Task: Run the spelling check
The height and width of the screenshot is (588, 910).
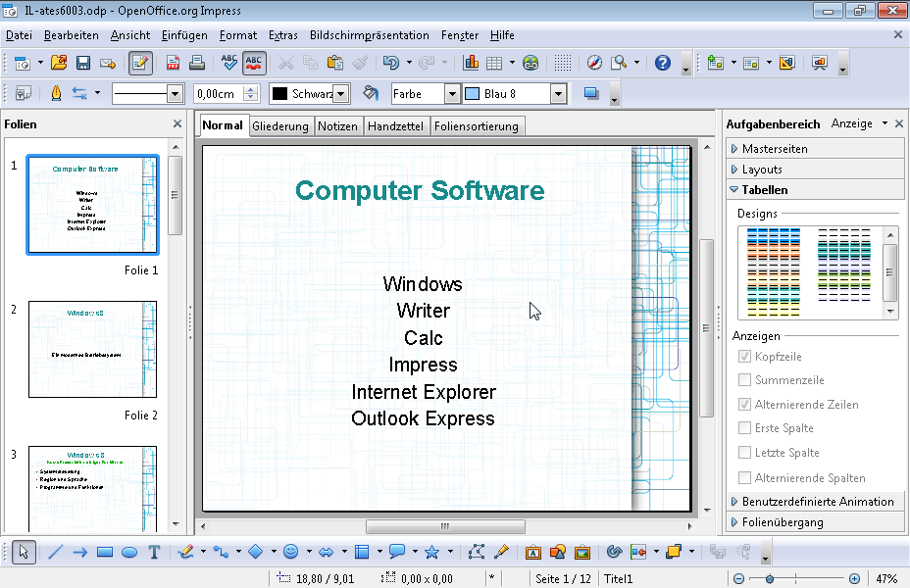Action: coord(229,63)
